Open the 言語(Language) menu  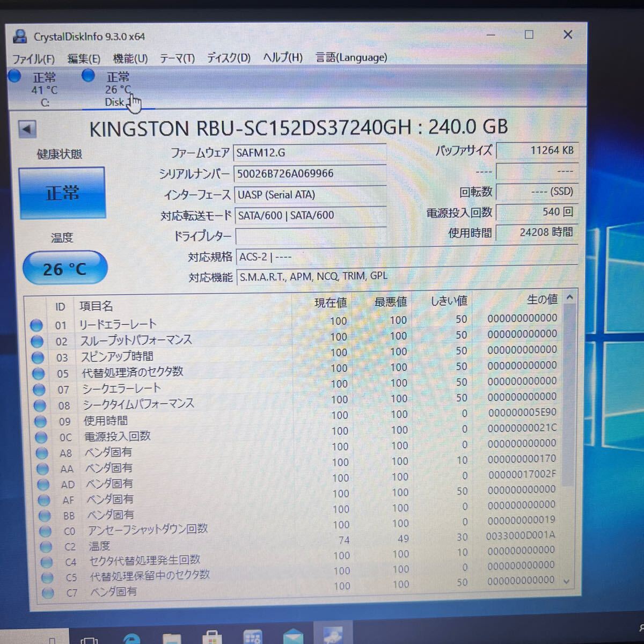[x=352, y=57]
